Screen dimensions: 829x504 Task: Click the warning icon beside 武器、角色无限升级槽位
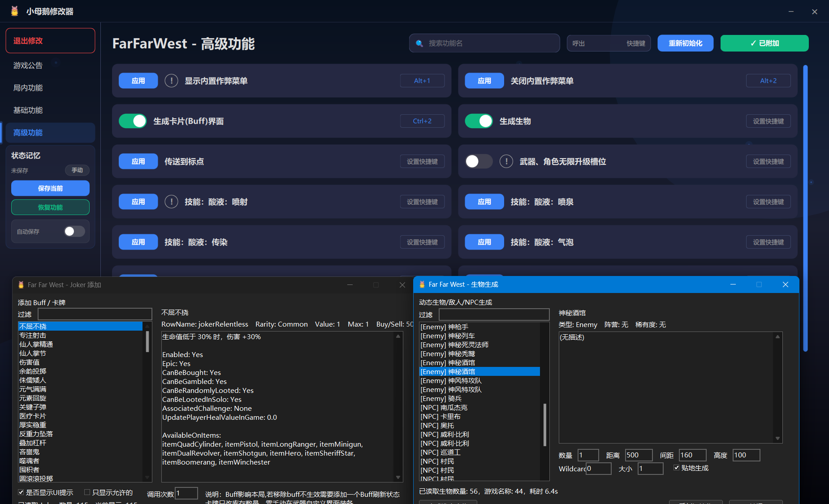(x=506, y=161)
